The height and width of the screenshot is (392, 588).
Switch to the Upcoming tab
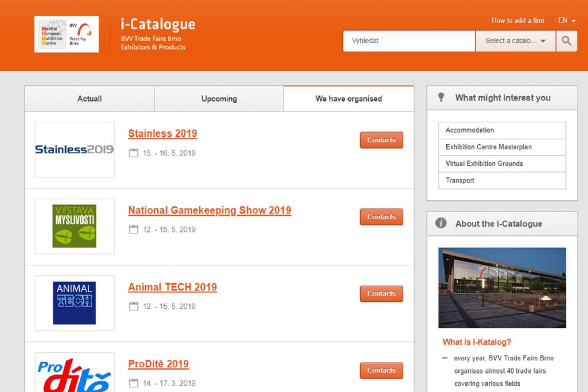click(219, 99)
